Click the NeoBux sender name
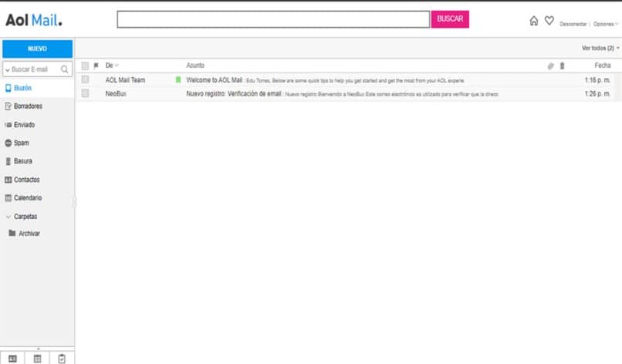This screenshot has height=364, width=622. (x=116, y=93)
